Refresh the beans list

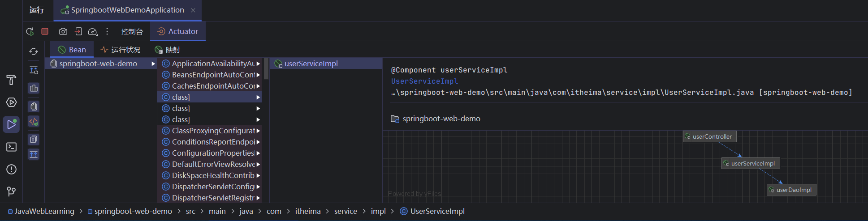34,51
